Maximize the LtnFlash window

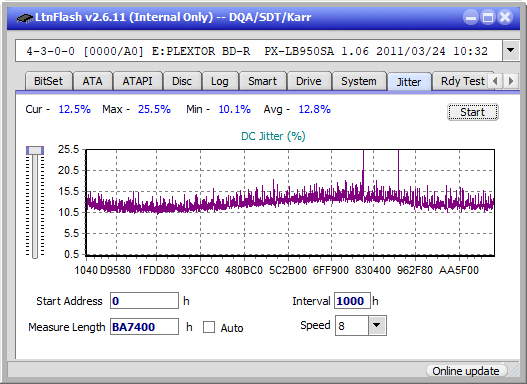488,17
